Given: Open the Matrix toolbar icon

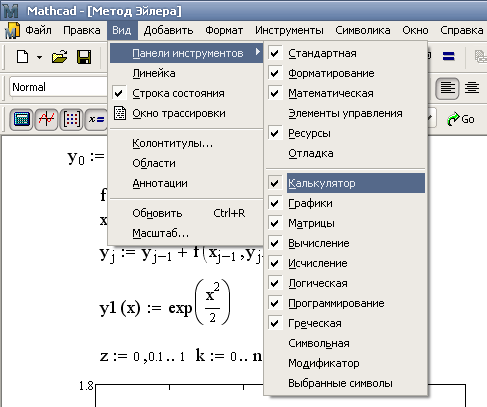Looking at the screenshot, I should coord(71,119).
